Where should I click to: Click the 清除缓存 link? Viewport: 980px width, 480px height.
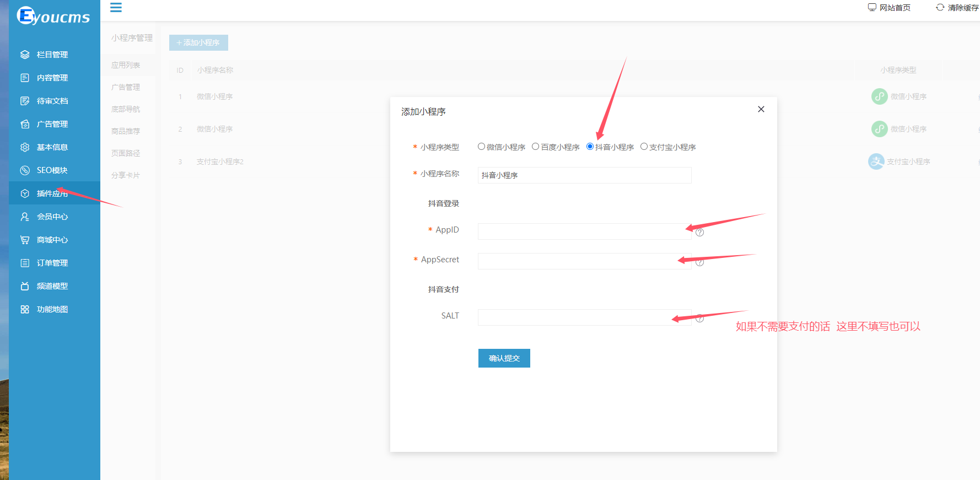pos(957,7)
